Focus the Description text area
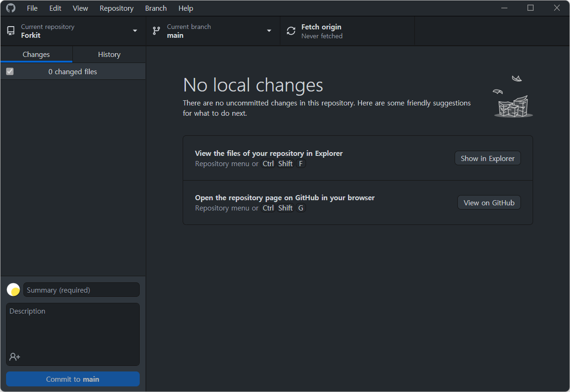Screen dimensions: 570x392 pyautogui.click(x=73, y=334)
